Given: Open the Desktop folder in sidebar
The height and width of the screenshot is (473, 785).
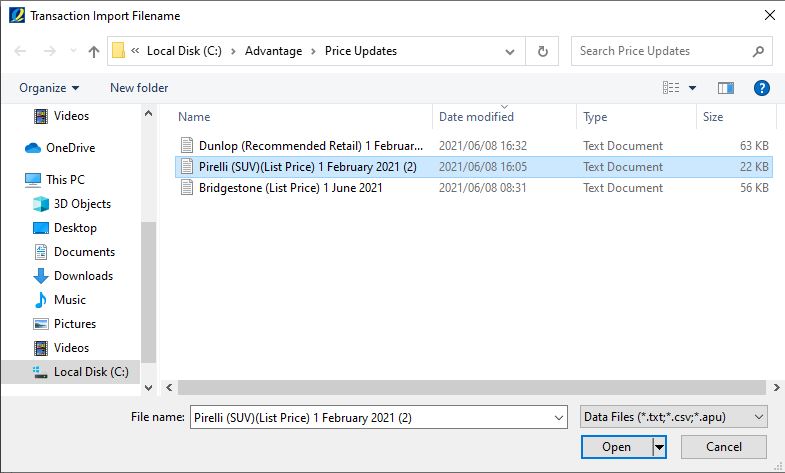Looking at the screenshot, I should tap(75, 228).
